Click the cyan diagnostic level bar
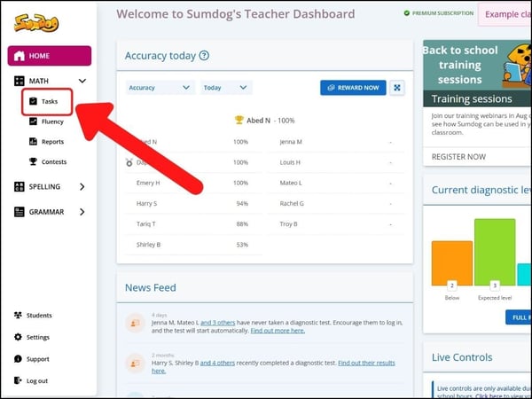Image resolution: width=532 pixels, height=399 pixels. click(x=525, y=274)
